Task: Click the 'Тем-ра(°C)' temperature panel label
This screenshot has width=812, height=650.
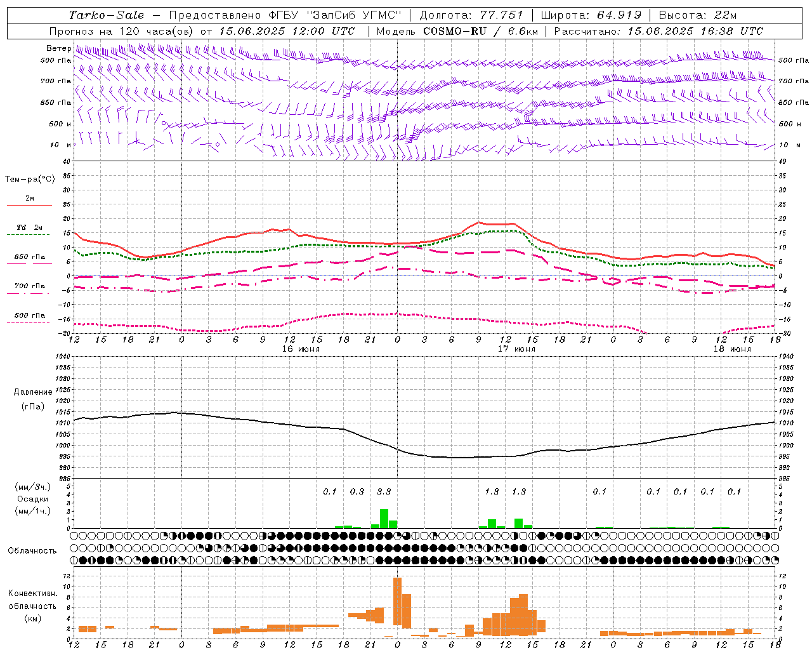Action: pos(30,180)
